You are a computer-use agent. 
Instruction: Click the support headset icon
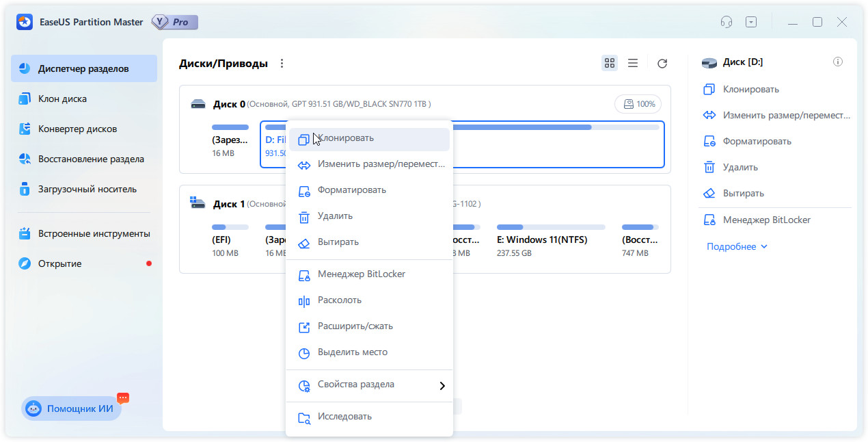pyautogui.click(x=726, y=22)
